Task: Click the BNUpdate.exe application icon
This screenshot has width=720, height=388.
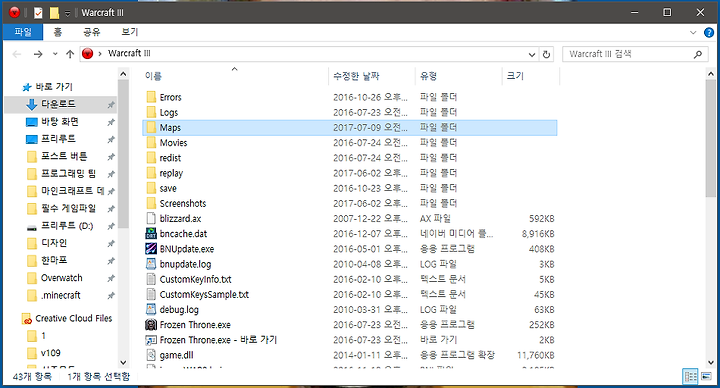Action: click(x=151, y=248)
